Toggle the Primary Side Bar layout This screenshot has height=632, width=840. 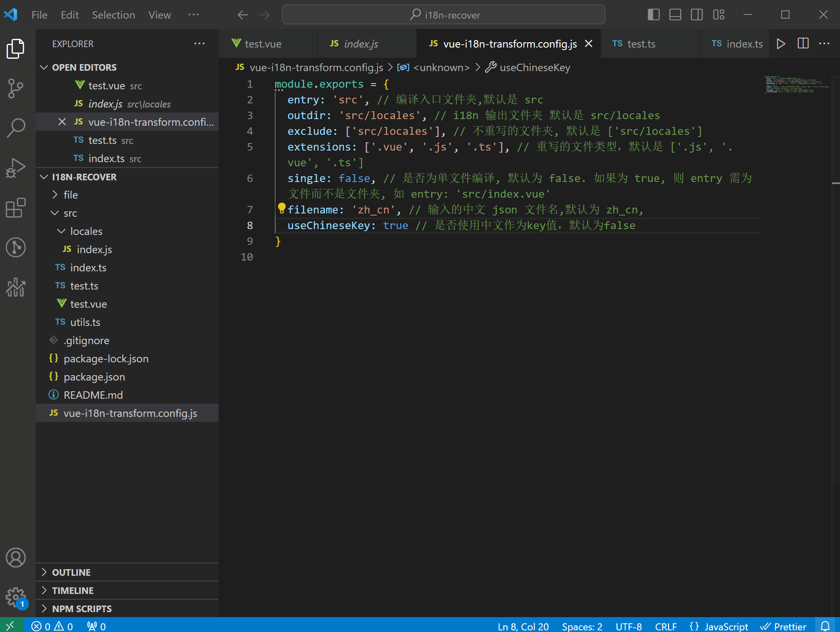(x=653, y=15)
